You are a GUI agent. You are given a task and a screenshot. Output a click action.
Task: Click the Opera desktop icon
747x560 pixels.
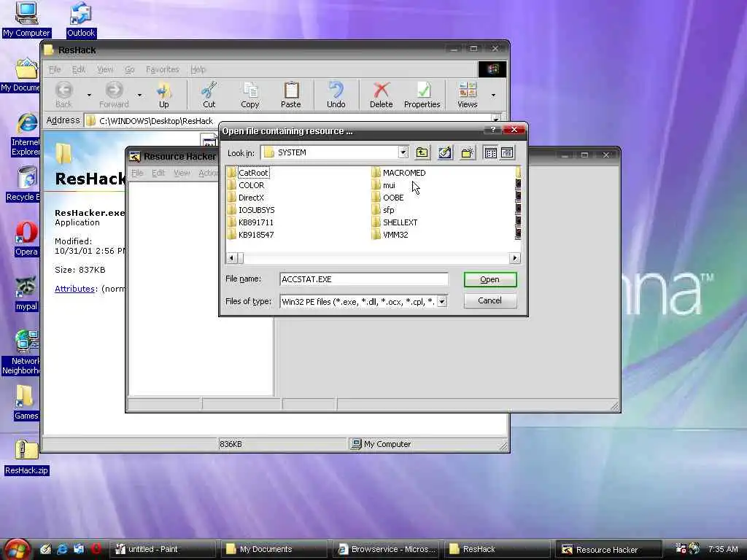26,239
